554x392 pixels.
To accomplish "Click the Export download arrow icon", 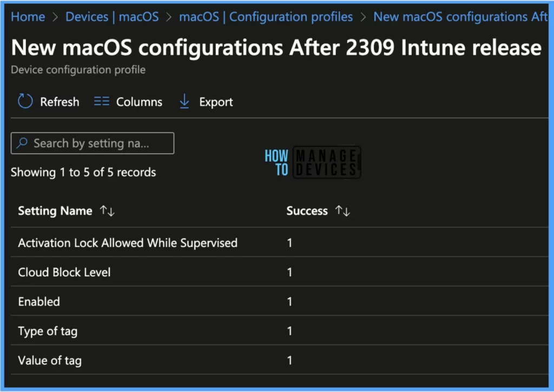I will pyautogui.click(x=184, y=102).
